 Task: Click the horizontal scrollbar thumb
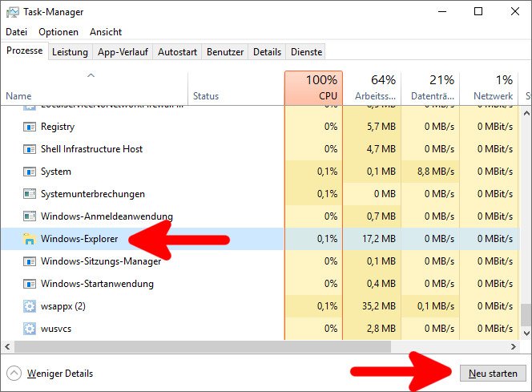click(x=203, y=346)
